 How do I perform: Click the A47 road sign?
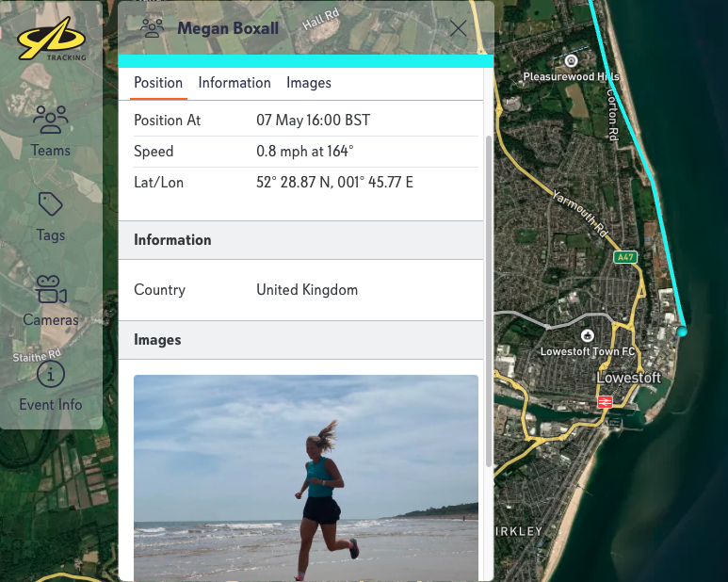tap(625, 257)
